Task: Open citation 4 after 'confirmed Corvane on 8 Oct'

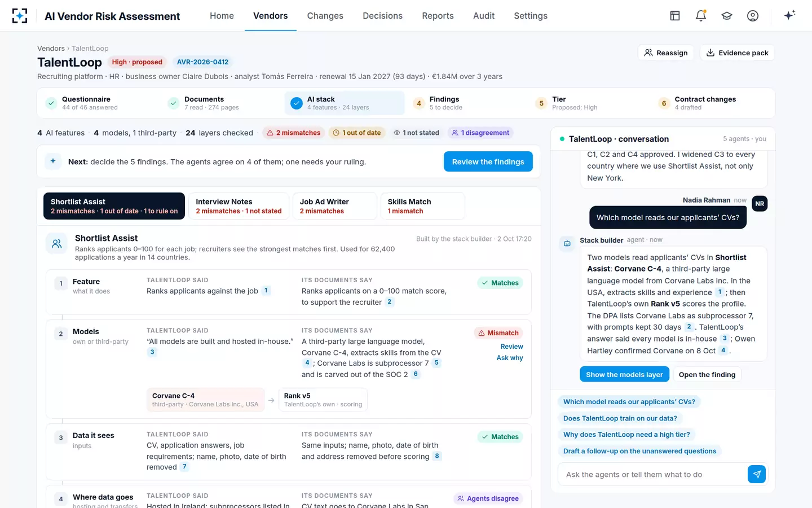Action: click(x=723, y=351)
